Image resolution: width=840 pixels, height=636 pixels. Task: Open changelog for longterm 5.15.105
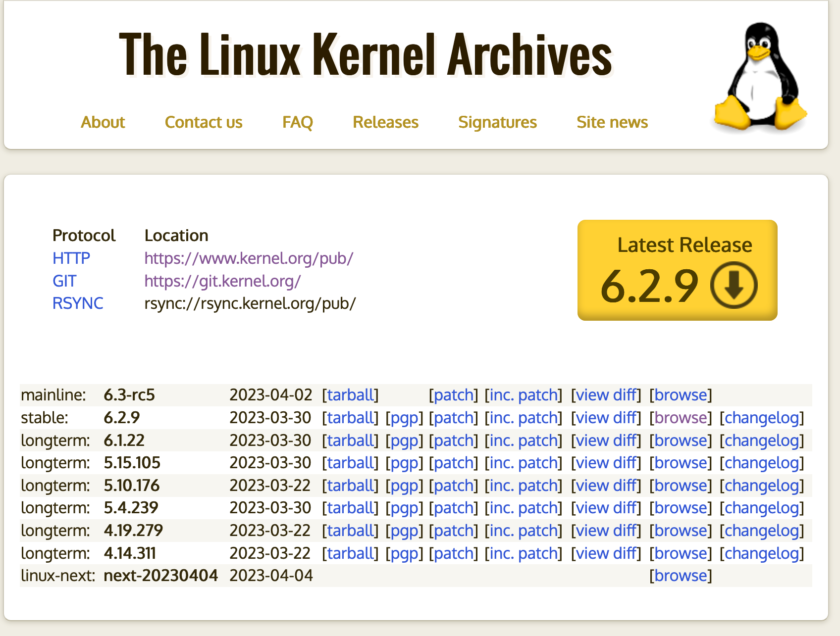pos(762,463)
